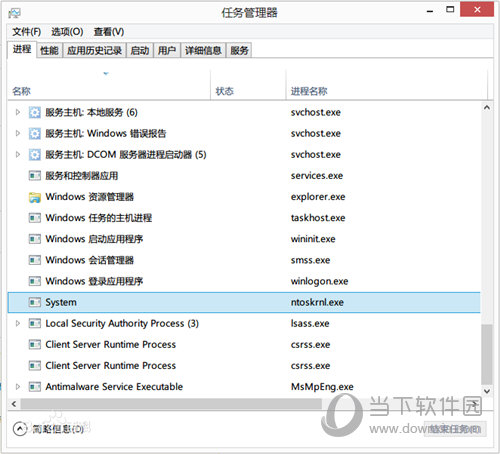Click the Local Security Authority Process icon
500x454 pixels.
(x=35, y=323)
